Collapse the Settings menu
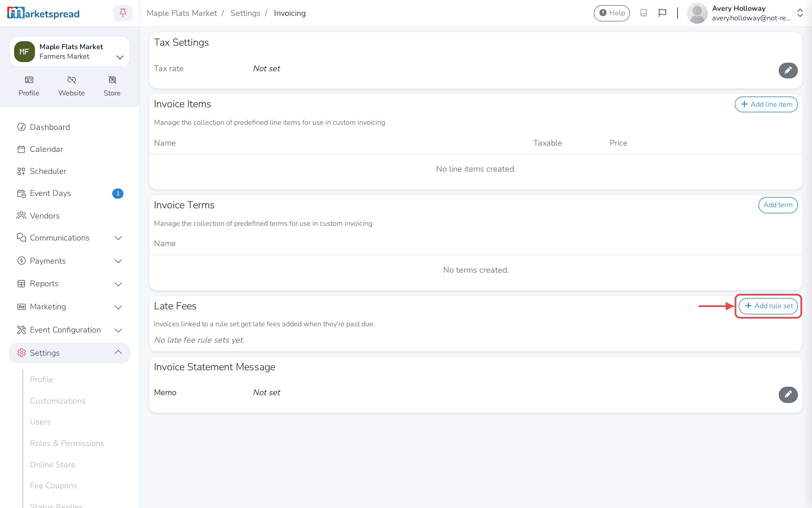The height and width of the screenshot is (508, 812). click(69, 353)
